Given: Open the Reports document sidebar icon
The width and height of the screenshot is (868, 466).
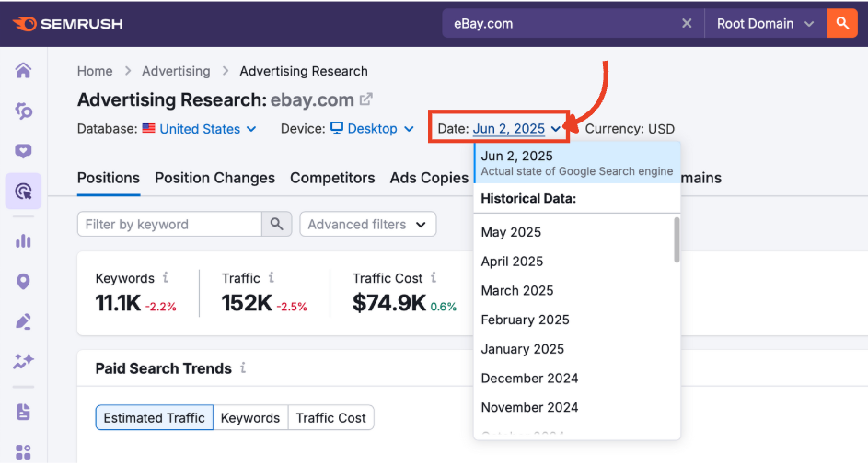Looking at the screenshot, I should tap(23, 412).
